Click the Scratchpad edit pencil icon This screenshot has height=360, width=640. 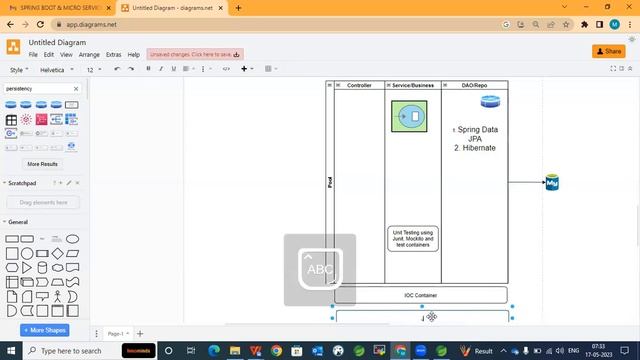click(69, 183)
